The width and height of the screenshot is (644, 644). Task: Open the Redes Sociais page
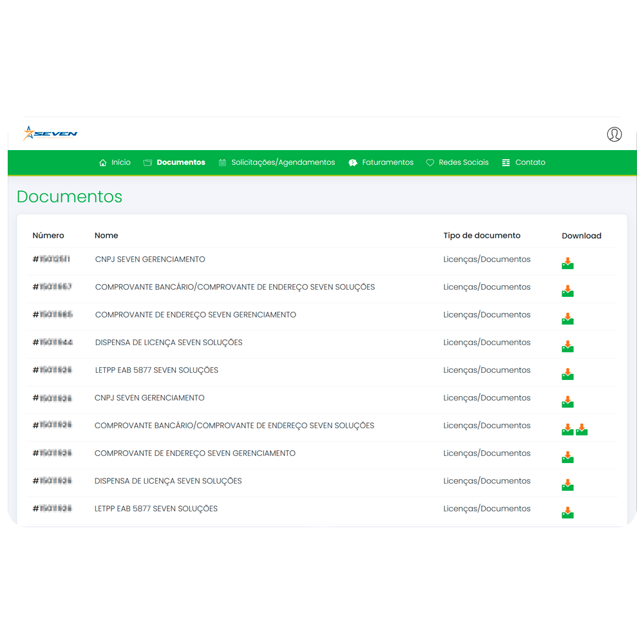point(463,162)
